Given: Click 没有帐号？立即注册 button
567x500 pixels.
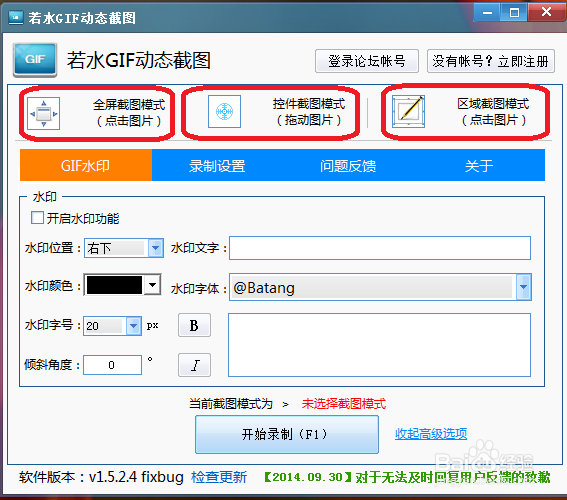Looking at the screenshot, I should [491, 61].
